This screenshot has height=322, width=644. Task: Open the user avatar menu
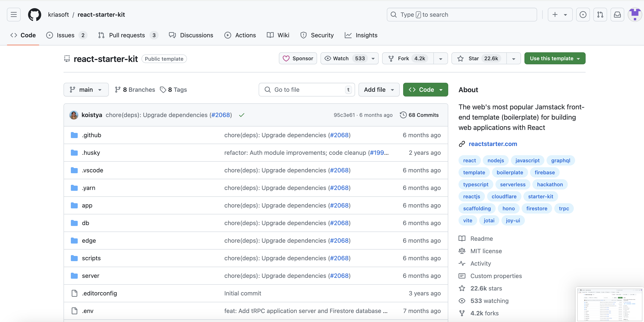635,15
